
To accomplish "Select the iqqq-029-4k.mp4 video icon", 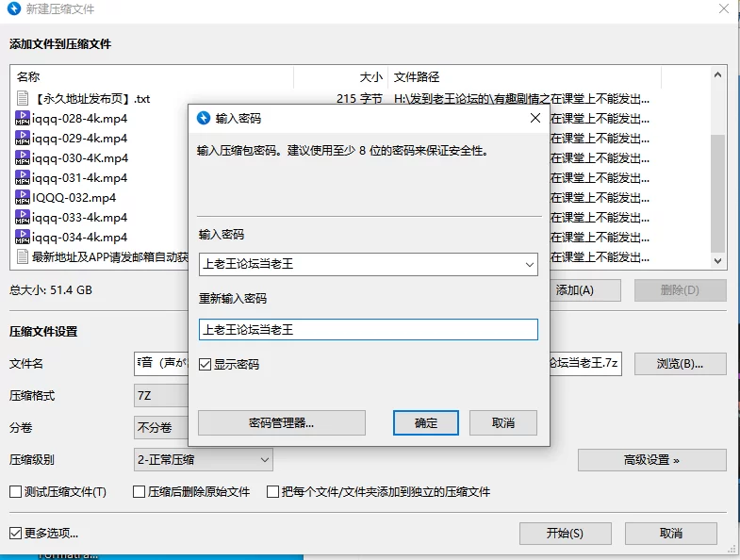I will (23, 138).
